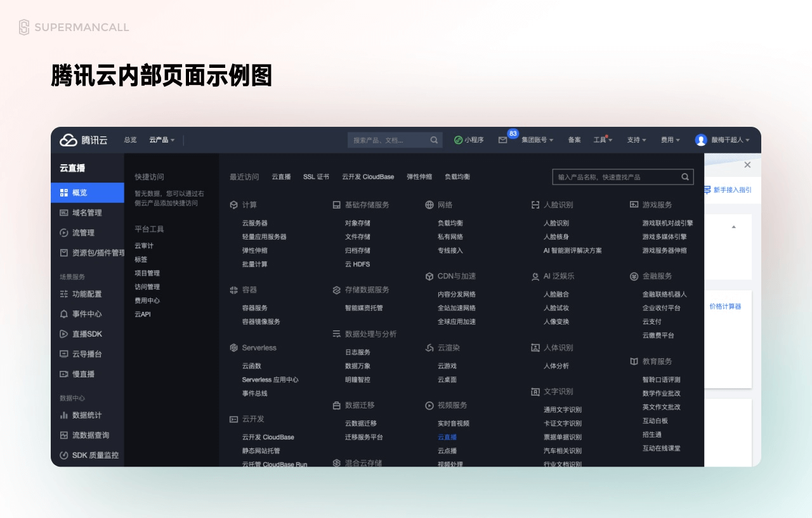Viewport: 812px width, 518px height.
Task: Open 人脸核身 product link
Action: [x=556, y=236]
